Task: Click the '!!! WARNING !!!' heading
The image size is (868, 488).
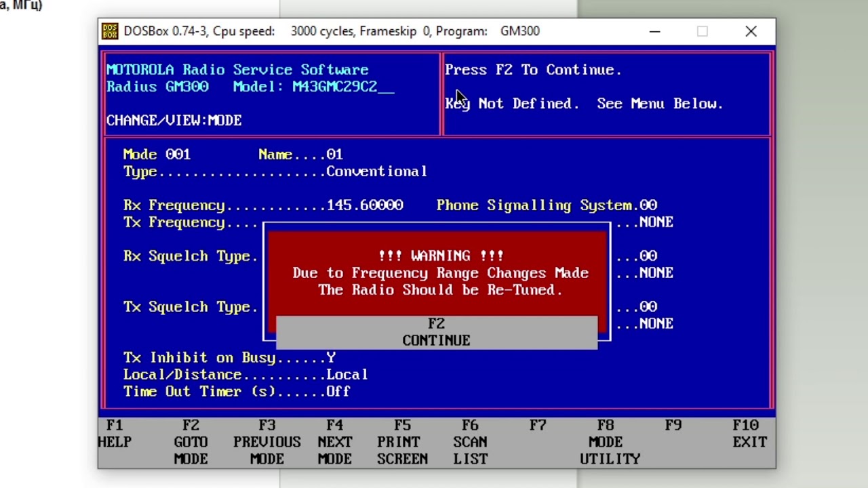Action: pos(441,256)
